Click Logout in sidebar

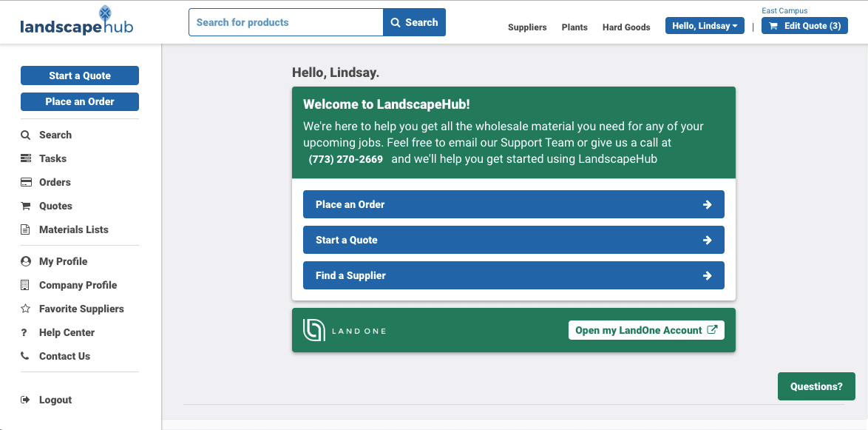tap(55, 400)
